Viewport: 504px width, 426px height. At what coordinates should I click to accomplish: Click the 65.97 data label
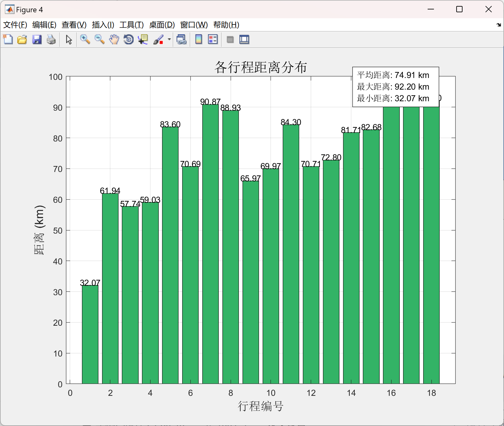pos(251,178)
